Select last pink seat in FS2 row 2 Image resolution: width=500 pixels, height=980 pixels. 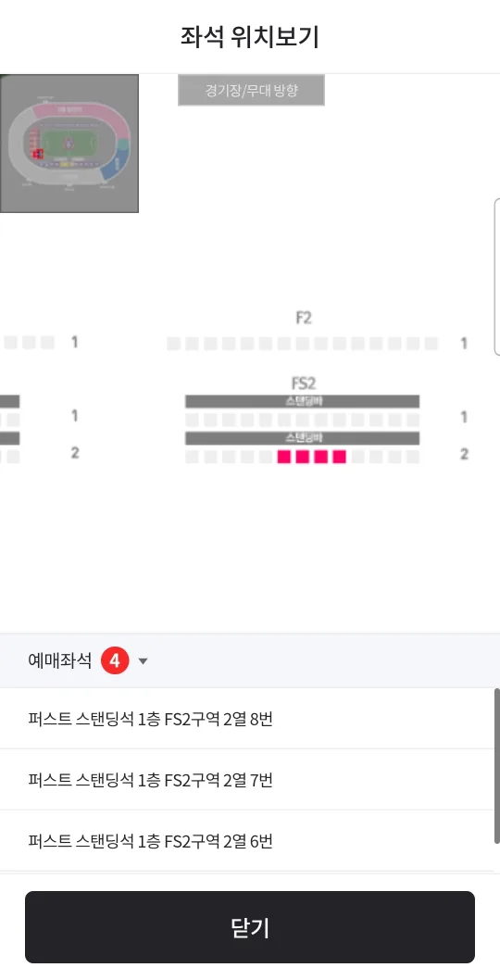click(340, 457)
